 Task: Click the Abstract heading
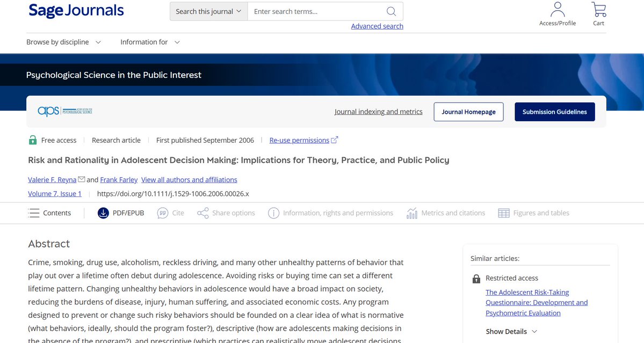[x=49, y=244]
